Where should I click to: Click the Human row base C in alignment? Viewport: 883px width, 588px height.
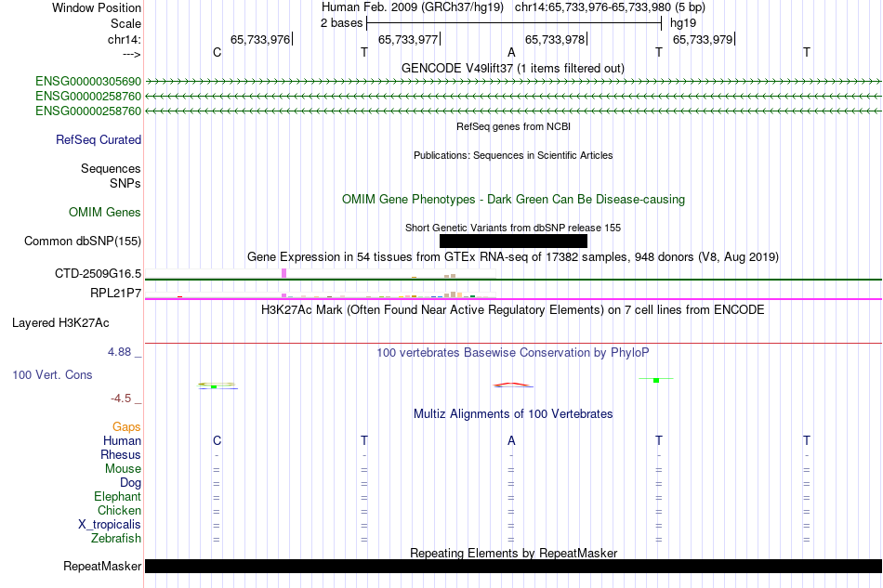pos(217,440)
